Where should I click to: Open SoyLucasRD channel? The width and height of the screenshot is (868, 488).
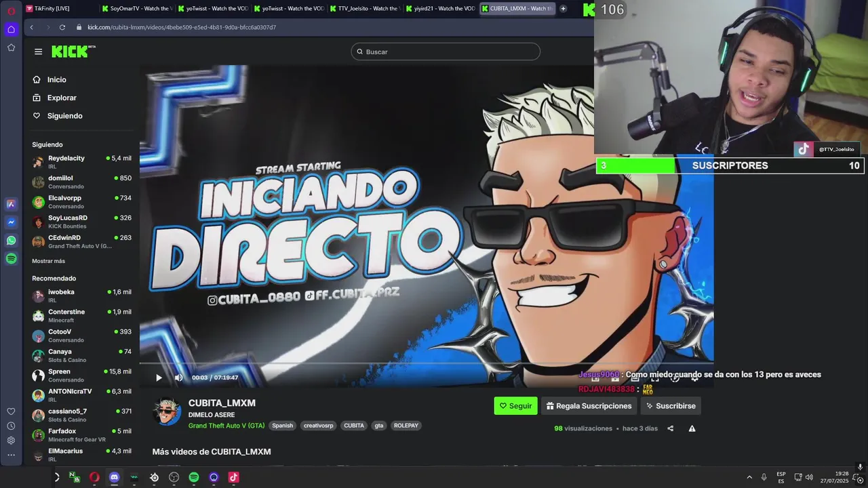click(x=81, y=222)
